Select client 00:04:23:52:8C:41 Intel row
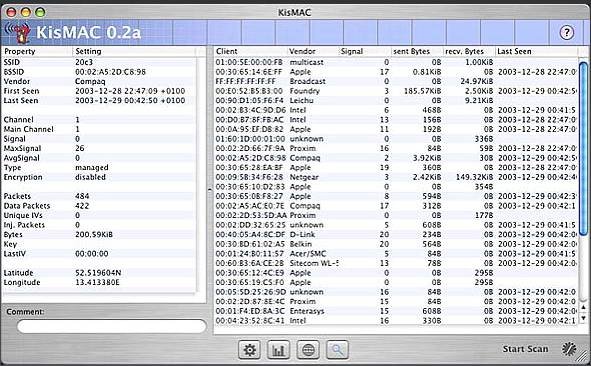This screenshot has height=366, width=591. [x=396, y=321]
